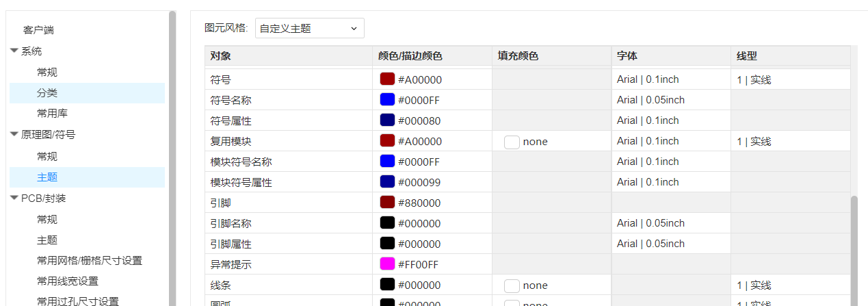Screen dimensions: 868x306
Task: Open the 图元风格 theme dropdown
Action: click(x=309, y=28)
